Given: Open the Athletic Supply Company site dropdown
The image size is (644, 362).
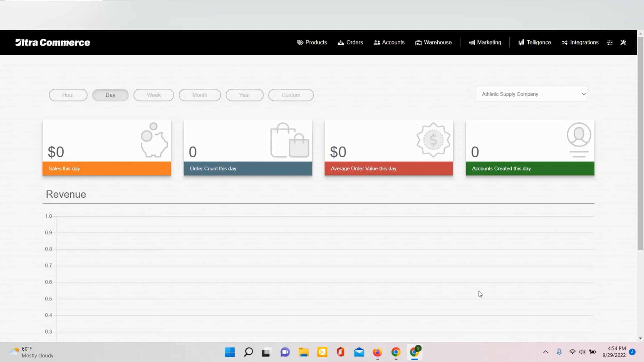Looking at the screenshot, I should click(x=531, y=94).
